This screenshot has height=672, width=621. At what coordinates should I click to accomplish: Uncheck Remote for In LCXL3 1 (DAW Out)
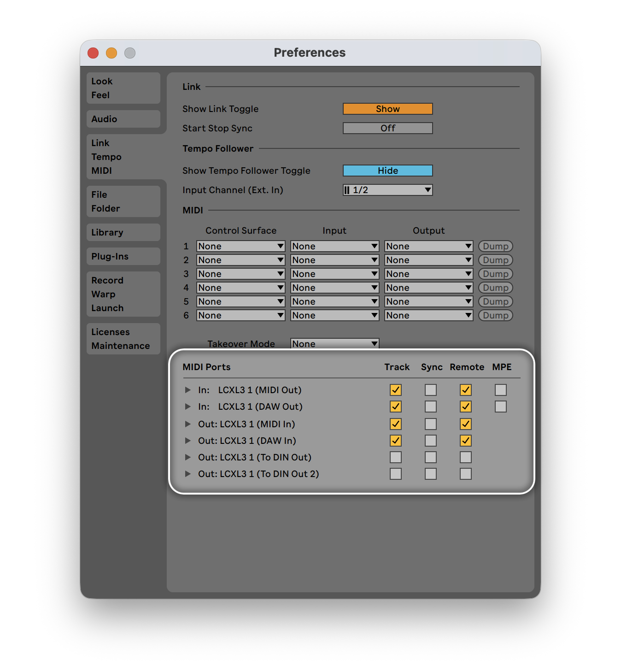pos(466,407)
